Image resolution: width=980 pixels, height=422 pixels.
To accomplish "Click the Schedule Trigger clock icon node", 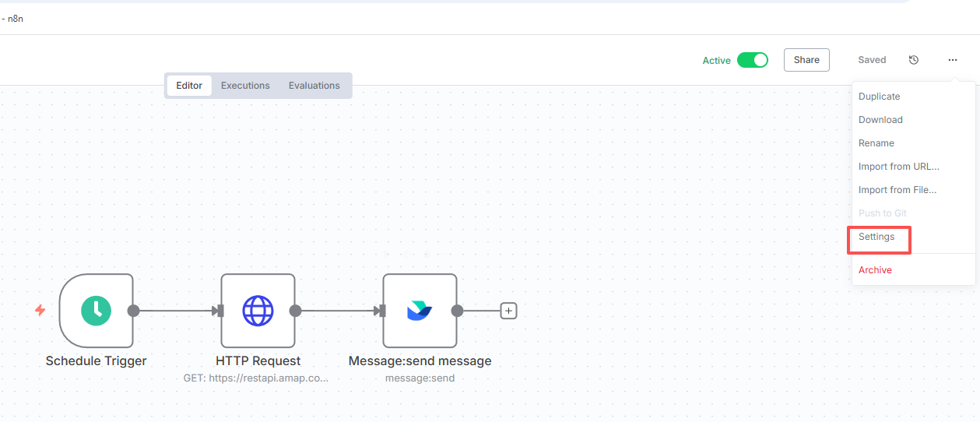I will coord(96,311).
